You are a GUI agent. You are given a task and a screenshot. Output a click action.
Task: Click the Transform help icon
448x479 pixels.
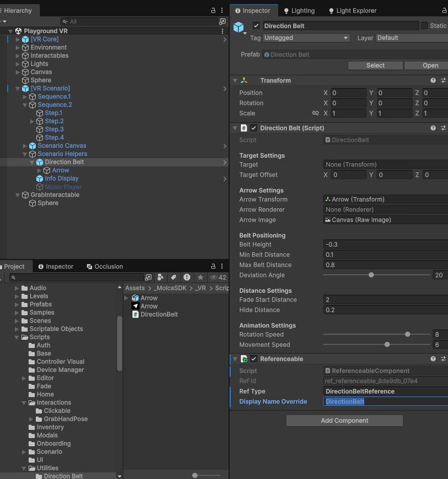[x=433, y=80]
